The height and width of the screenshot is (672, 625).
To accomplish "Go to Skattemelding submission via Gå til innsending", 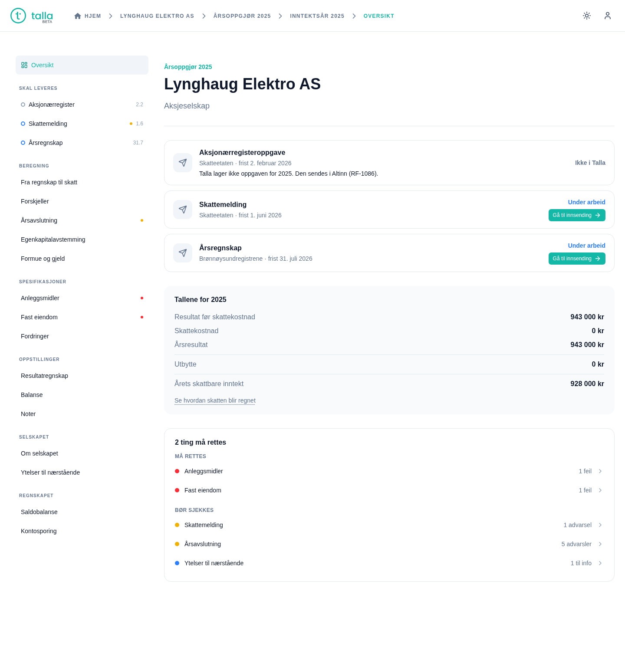I will click(x=577, y=215).
